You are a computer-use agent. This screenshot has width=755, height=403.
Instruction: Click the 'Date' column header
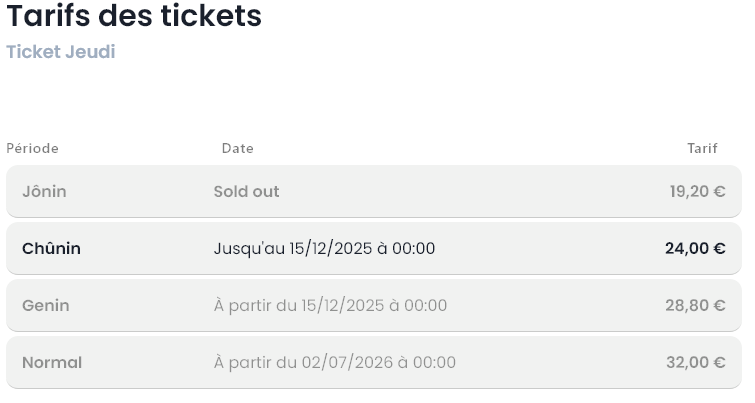click(238, 148)
